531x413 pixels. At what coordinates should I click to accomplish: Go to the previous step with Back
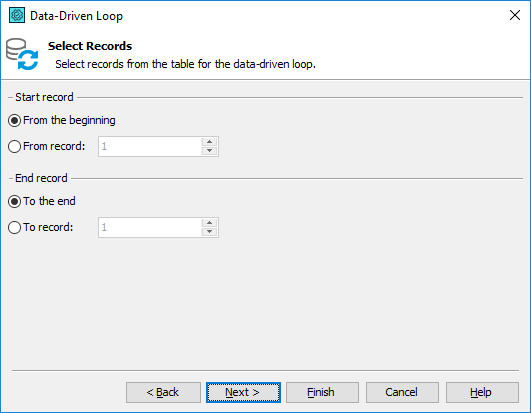click(163, 392)
